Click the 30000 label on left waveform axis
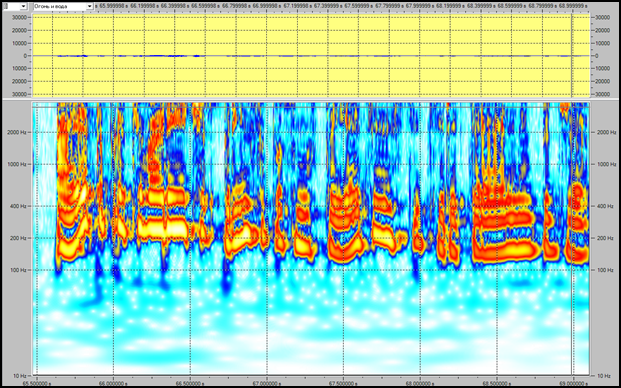 pos(20,18)
